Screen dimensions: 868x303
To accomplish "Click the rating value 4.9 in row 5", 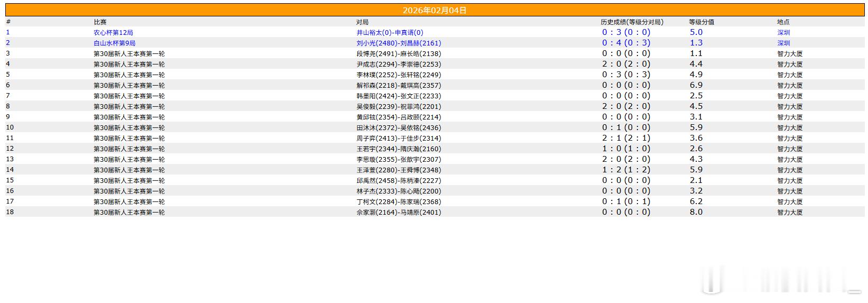I will (x=696, y=75).
